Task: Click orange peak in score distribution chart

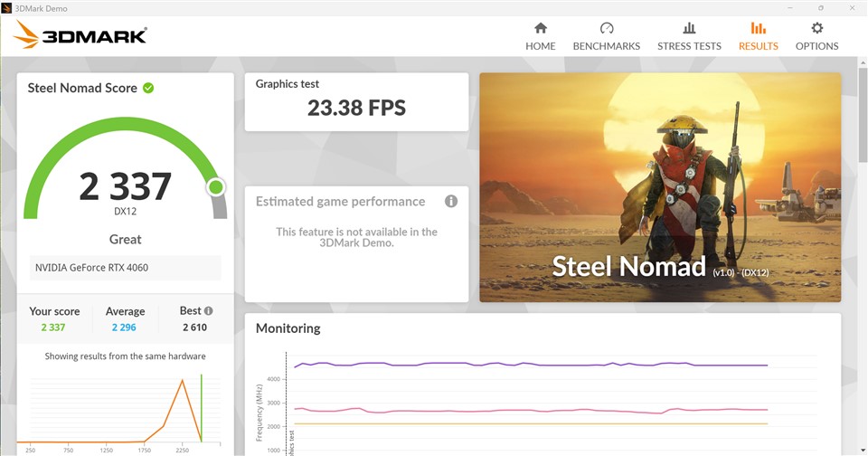Action: click(x=184, y=381)
